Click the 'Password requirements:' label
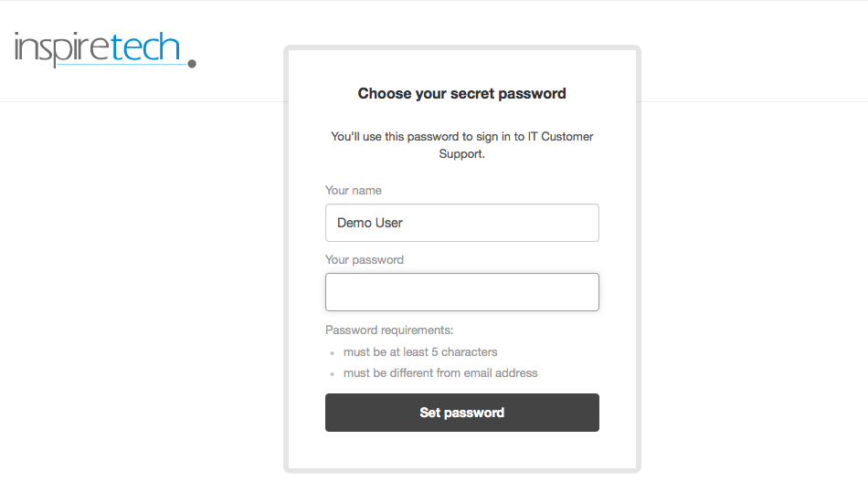The width and height of the screenshot is (868, 492). pyautogui.click(x=389, y=330)
